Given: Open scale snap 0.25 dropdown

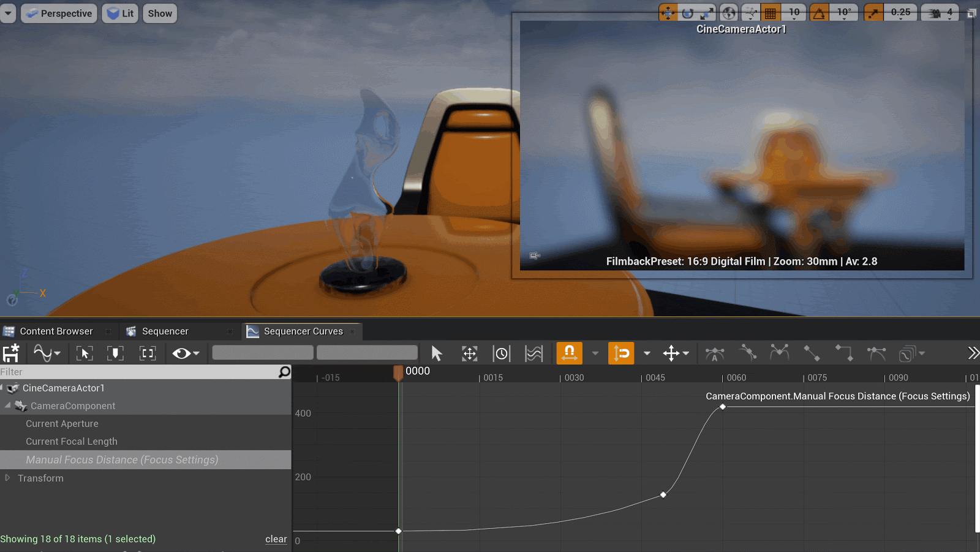Looking at the screenshot, I should pyautogui.click(x=900, y=13).
